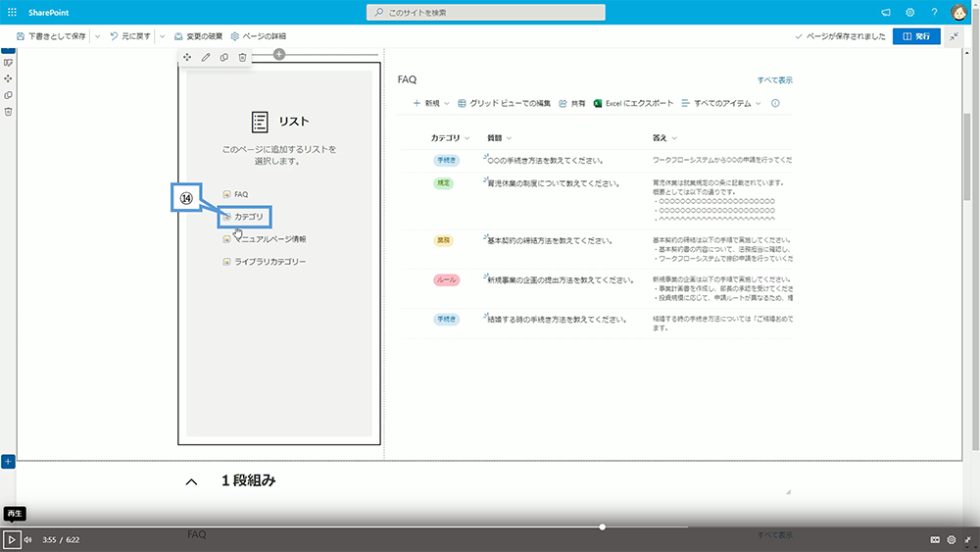
Task: Click the video player play button
Action: pyautogui.click(x=11, y=539)
